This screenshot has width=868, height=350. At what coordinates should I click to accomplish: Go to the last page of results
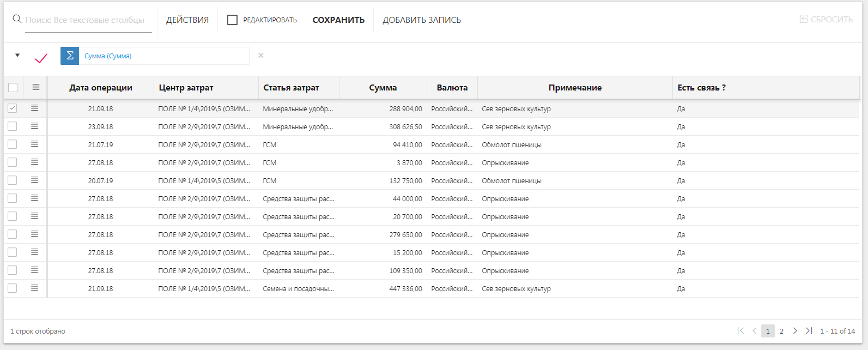pyautogui.click(x=809, y=331)
